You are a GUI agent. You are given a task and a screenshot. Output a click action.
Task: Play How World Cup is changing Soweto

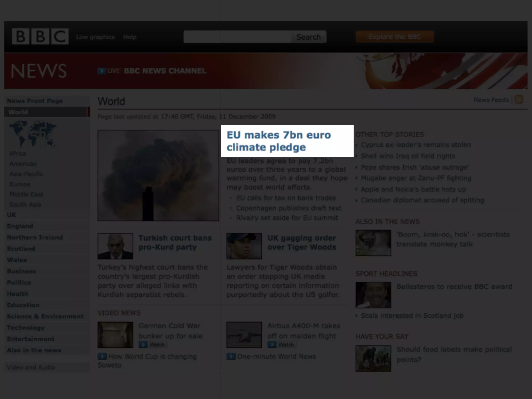(102, 356)
